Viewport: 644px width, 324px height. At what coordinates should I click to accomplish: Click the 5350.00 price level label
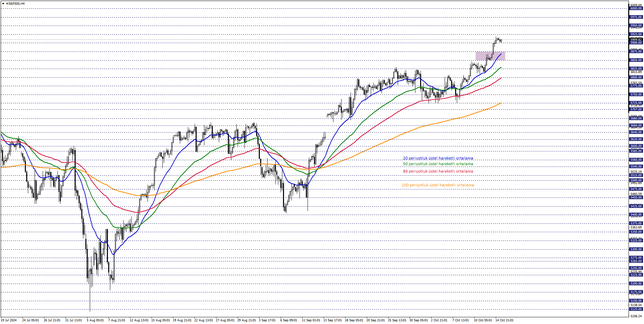pyautogui.click(x=636, y=232)
